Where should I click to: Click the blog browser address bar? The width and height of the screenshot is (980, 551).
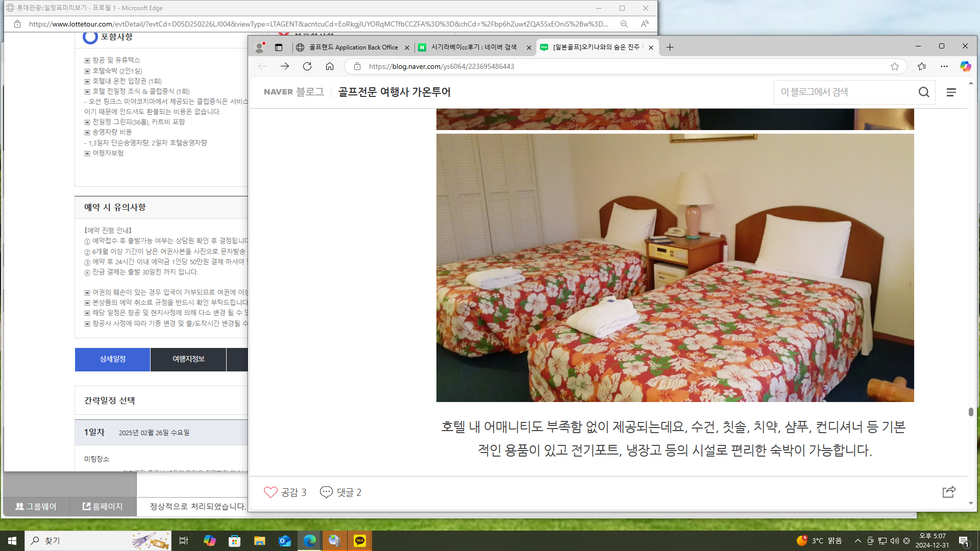[x=625, y=66]
